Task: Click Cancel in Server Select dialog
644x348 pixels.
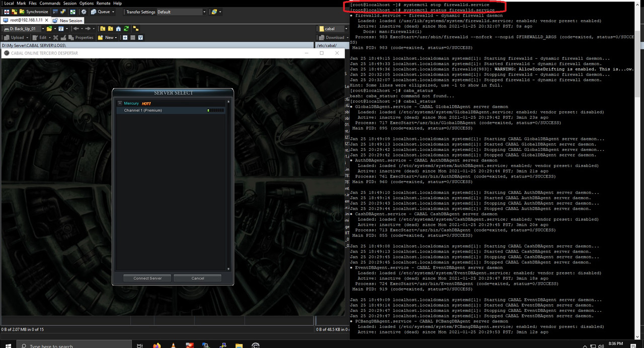Action: click(198, 278)
